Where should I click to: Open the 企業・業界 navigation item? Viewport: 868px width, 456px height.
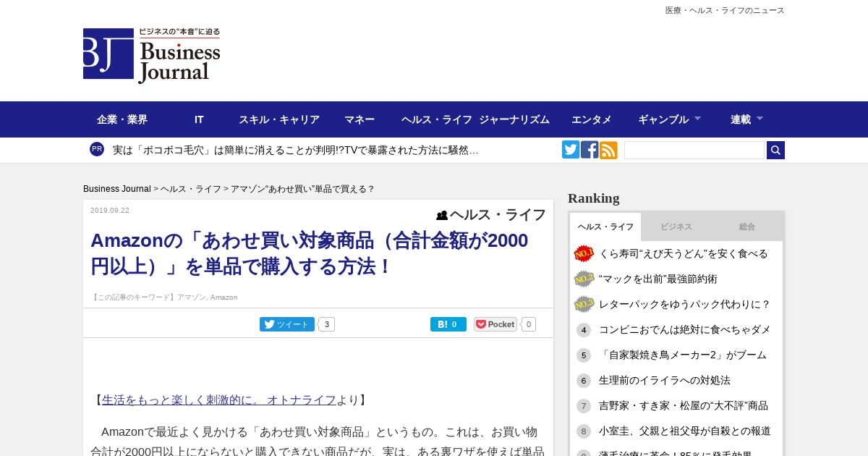[x=122, y=119]
